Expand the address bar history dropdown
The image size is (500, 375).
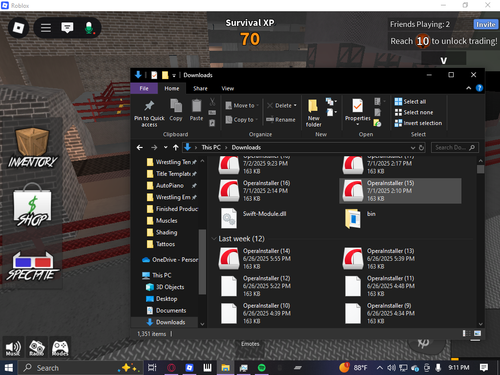point(413,147)
